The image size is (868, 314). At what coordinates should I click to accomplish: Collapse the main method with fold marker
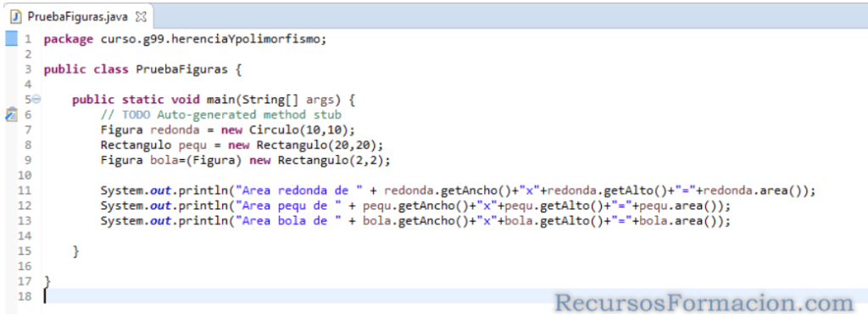[36, 100]
